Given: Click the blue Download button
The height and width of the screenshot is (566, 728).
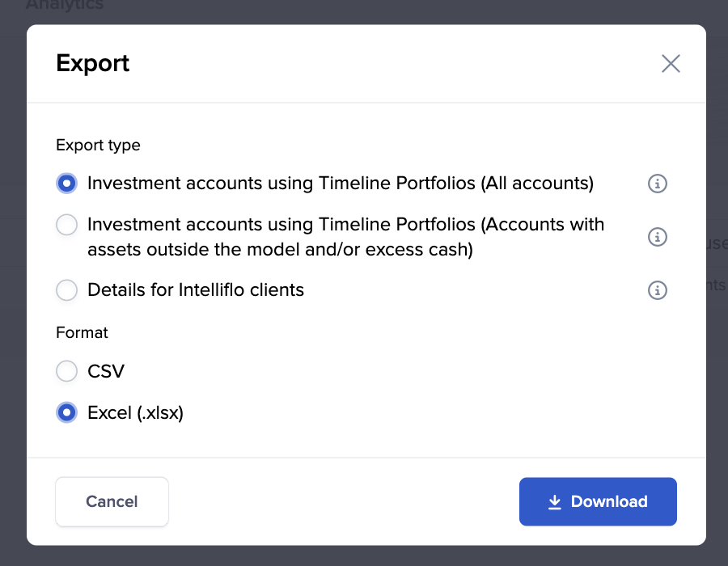Looking at the screenshot, I should coord(598,501).
